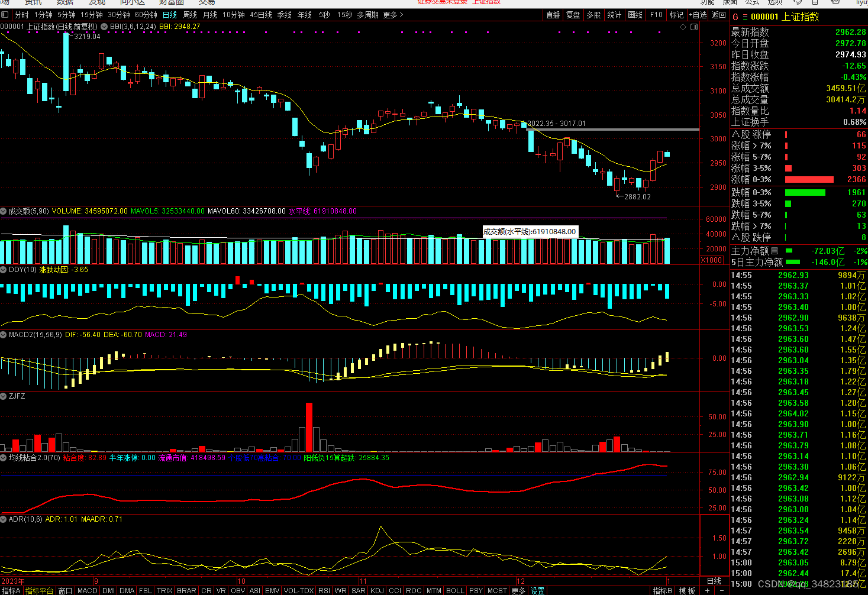Screen dimensions: 868x595
Task: Click the diamond icon in chart header
Action: (x=683, y=27)
